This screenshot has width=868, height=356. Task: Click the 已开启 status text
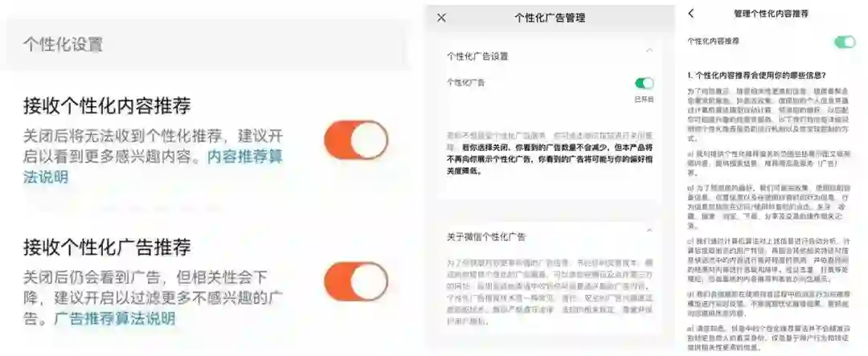[644, 99]
